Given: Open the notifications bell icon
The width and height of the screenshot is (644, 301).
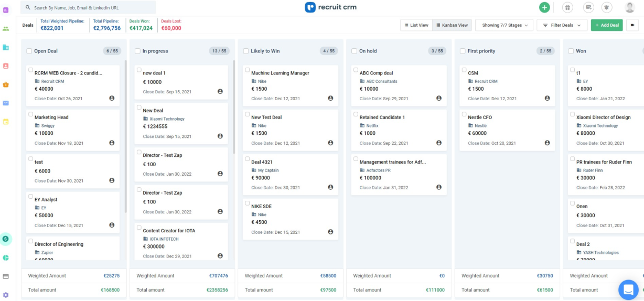Looking at the screenshot, I should [x=607, y=7].
